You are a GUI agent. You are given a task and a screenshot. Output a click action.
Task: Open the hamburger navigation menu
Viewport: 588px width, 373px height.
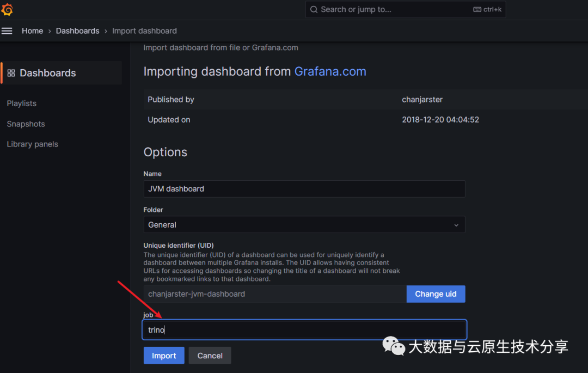[7, 30]
